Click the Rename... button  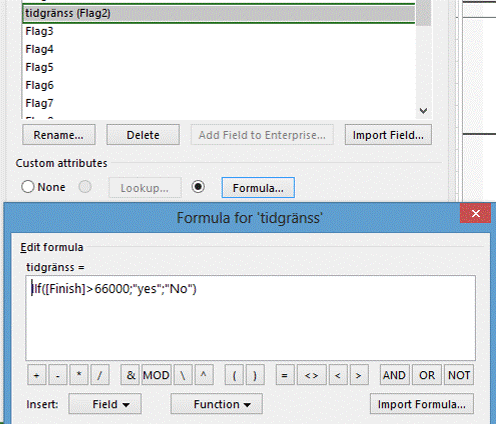click(x=59, y=135)
